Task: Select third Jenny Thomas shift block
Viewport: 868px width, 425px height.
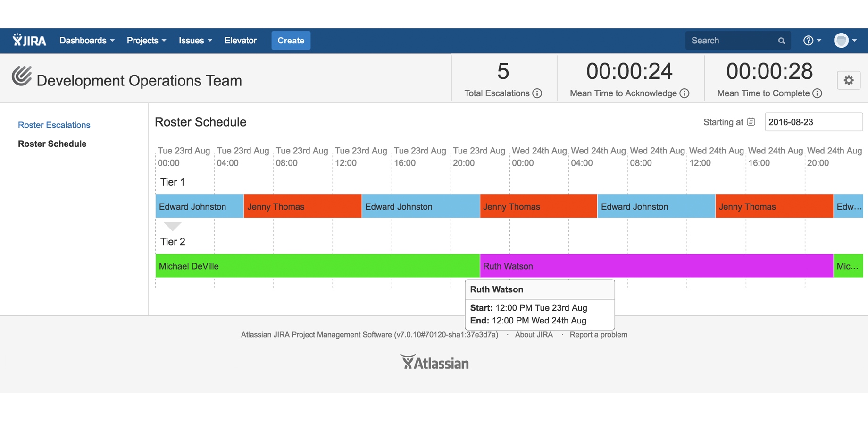Action: pyautogui.click(x=775, y=206)
